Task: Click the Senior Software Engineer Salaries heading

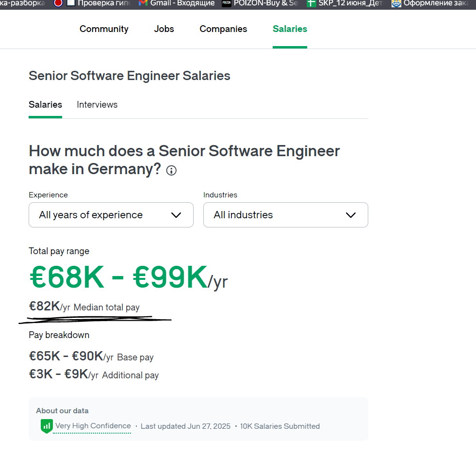Action: pyautogui.click(x=130, y=76)
